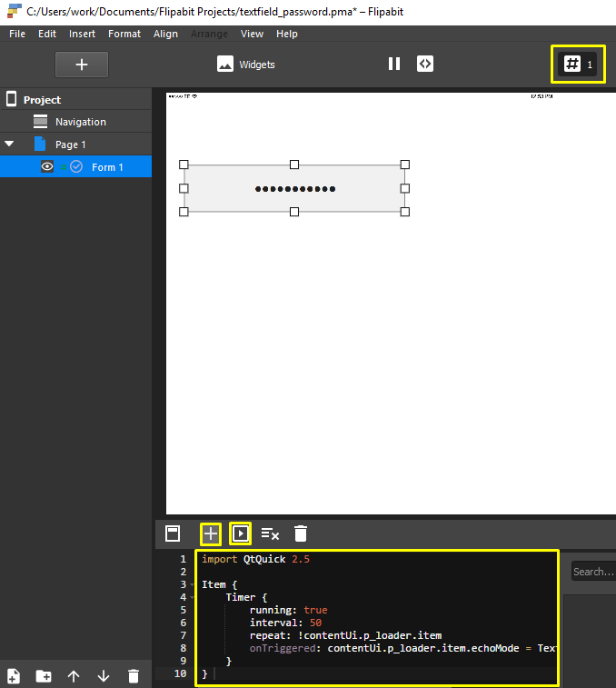Run the script with the play icon

pyautogui.click(x=240, y=533)
